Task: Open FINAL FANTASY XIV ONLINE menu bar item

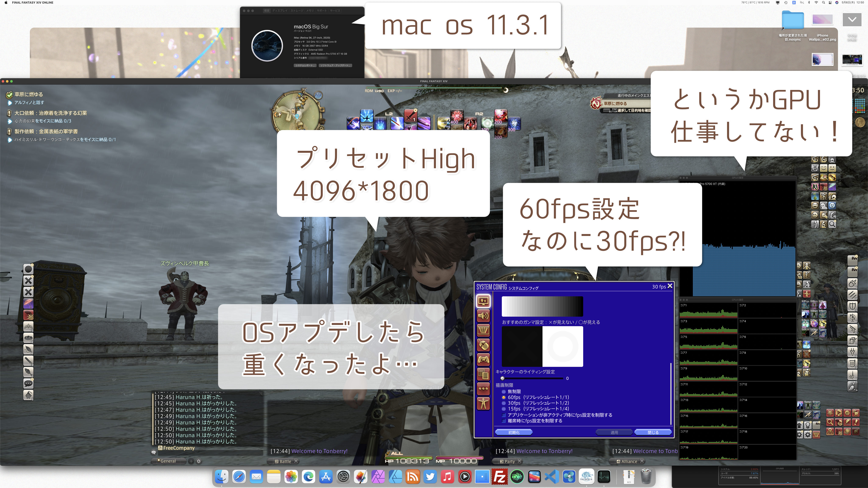Action: coord(33,2)
